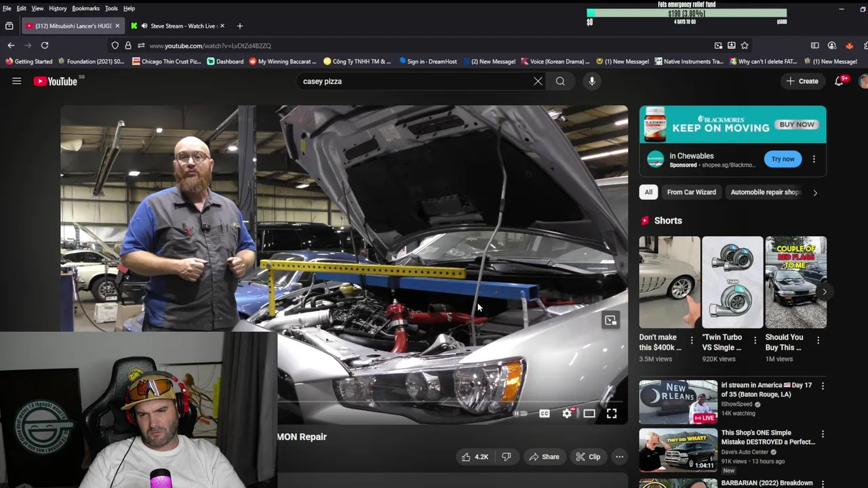This screenshot has width=868, height=488.
Task: Select Automobile repair shop filter chip
Action: 766,192
